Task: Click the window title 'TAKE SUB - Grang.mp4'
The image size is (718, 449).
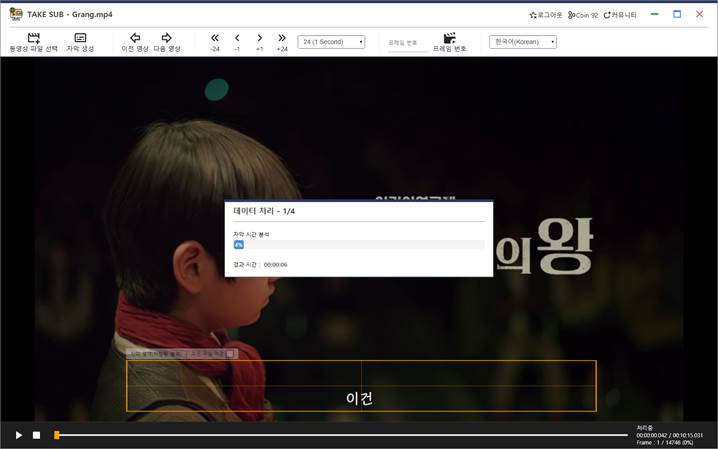Action: pyautogui.click(x=70, y=14)
